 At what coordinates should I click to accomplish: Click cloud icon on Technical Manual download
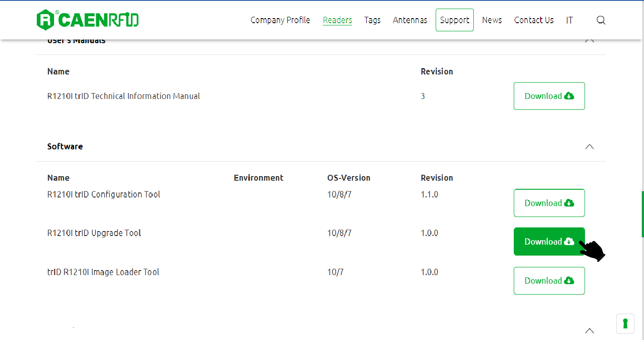coord(569,96)
